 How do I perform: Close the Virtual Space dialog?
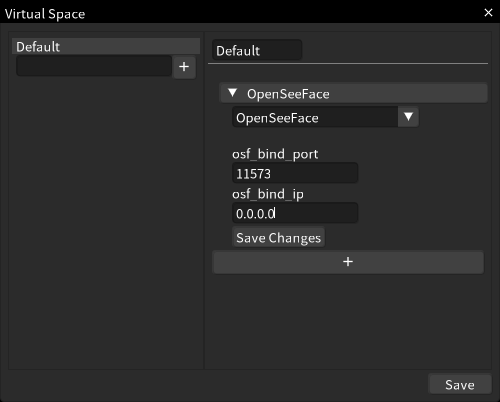coord(488,13)
